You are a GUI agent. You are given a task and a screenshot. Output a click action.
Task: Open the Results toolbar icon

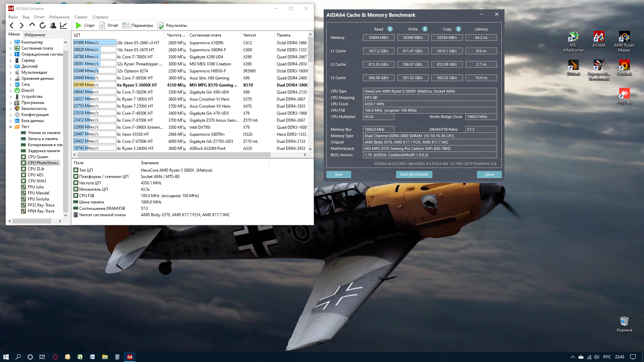[x=161, y=25]
